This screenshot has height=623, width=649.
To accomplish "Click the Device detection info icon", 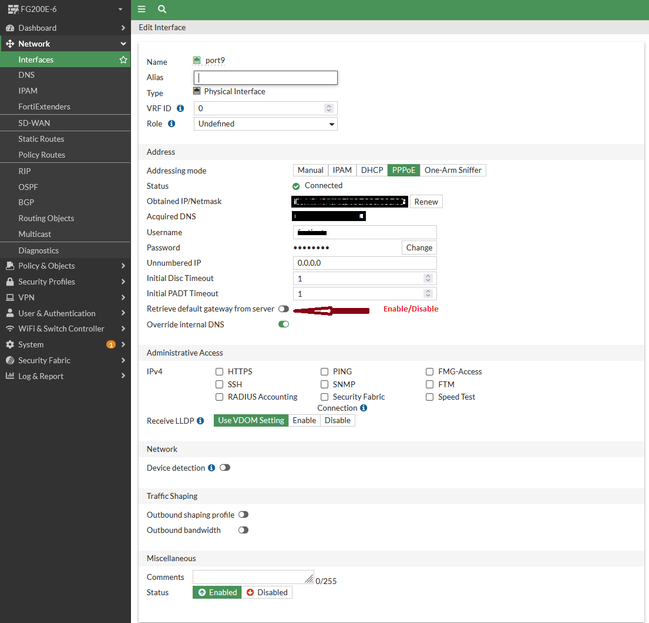I will pyautogui.click(x=212, y=468).
